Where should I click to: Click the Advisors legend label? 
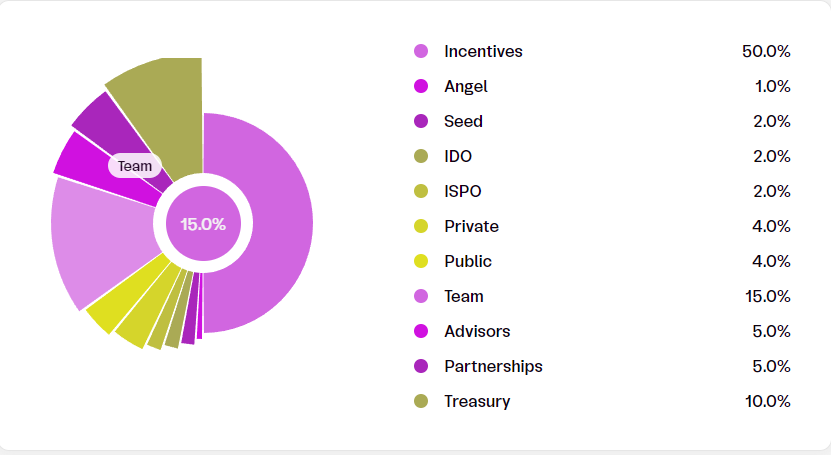coord(477,331)
